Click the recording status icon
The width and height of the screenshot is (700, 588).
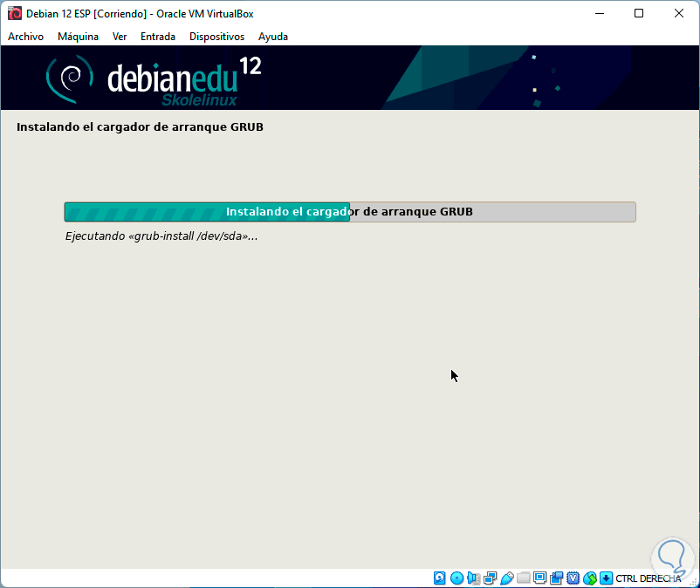coord(557,578)
